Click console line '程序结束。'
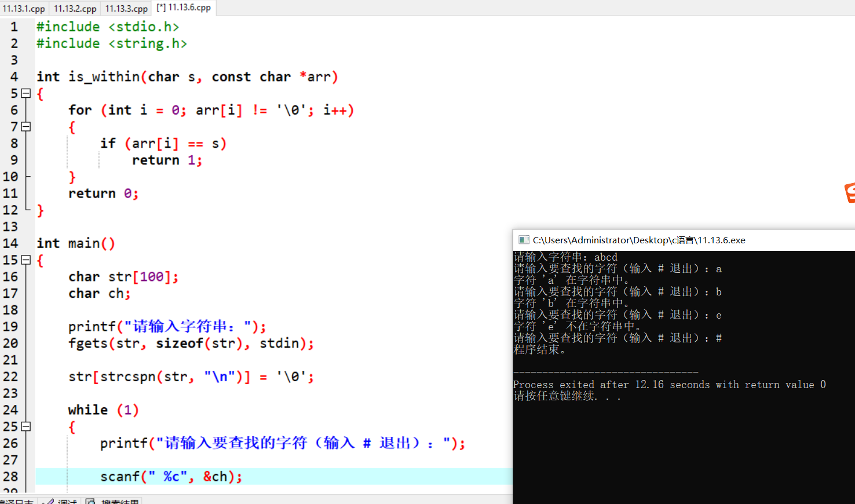 (539, 350)
